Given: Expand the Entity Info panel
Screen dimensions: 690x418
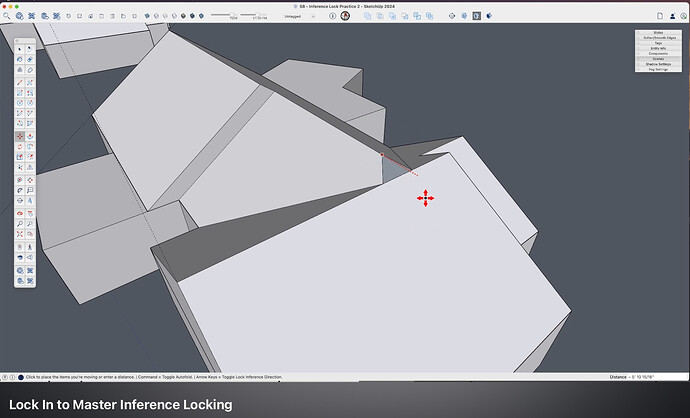Looking at the screenshot, I should (658, 48).
